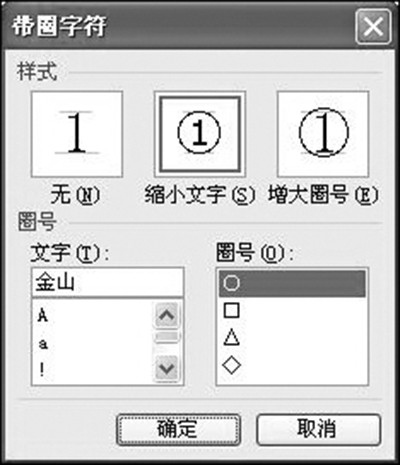Click the text list scroll down arrow
Viewport: 400px width, 465px height.
pos(167,369)
